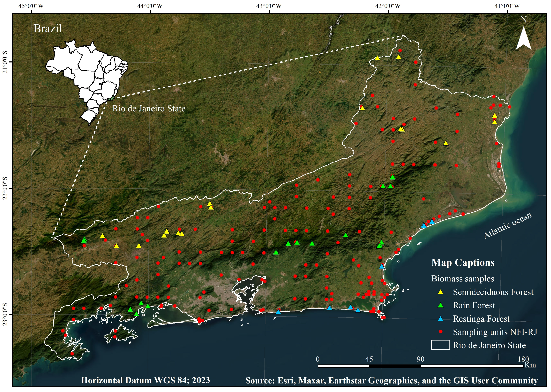Click the 22°0'0"S latitude label
Viewport: 551px width, 392px height.
coord(5,188)
